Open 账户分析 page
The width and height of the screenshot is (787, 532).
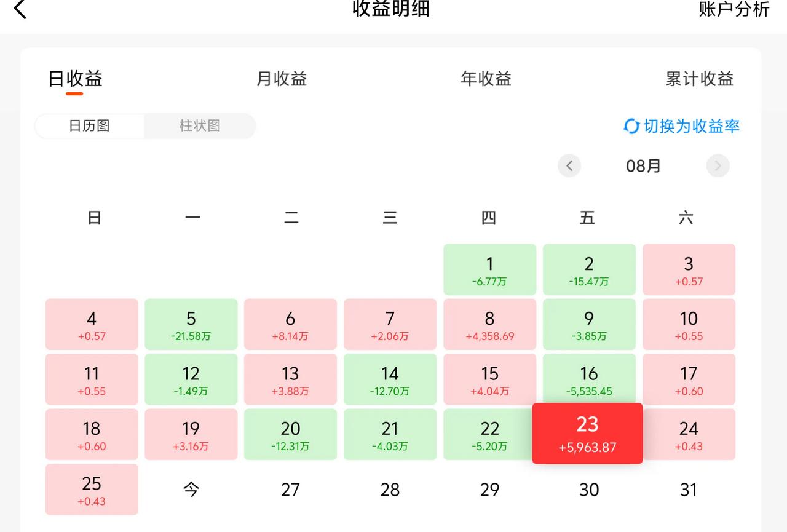pos(734,9)
